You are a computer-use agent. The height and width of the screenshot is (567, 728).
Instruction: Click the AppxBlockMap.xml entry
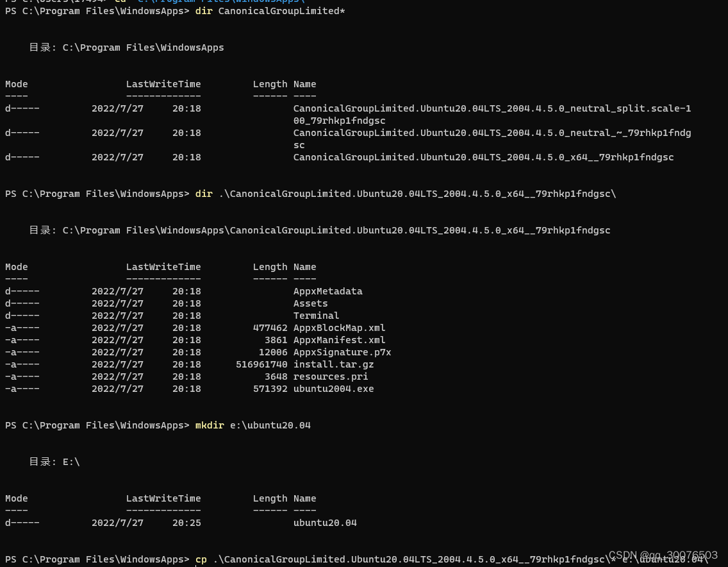(340, 327)
